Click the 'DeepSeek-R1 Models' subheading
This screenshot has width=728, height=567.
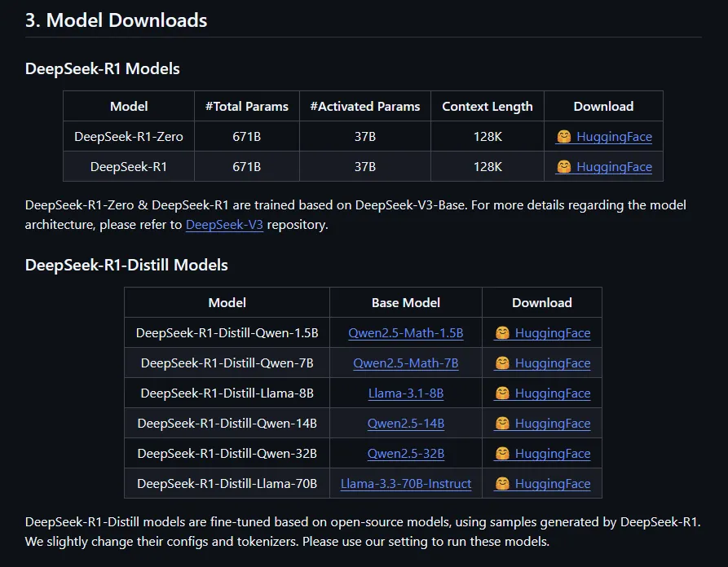point(102,68)
